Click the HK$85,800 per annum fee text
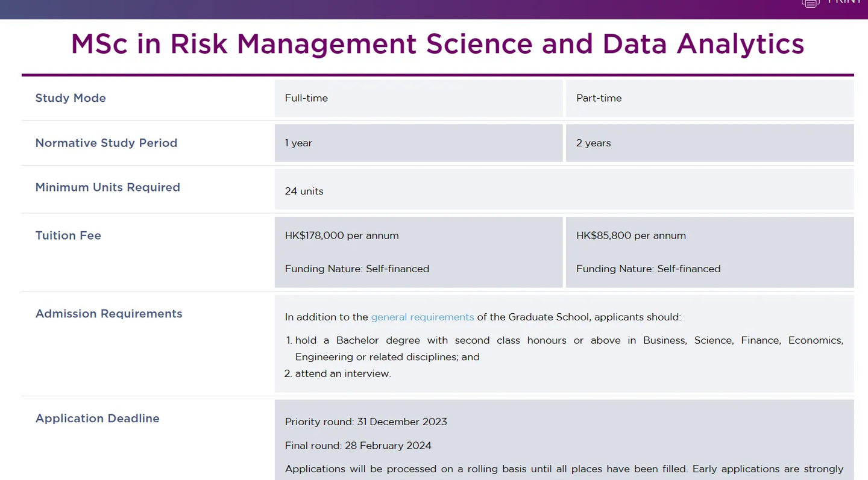The height and width of the screenshot is (480, 868). point(631,235)
